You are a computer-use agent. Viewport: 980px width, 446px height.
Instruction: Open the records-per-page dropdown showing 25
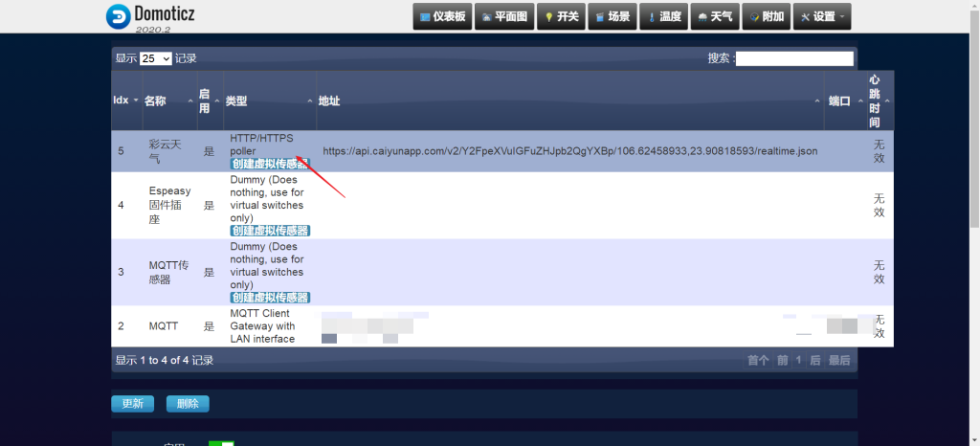155,58
